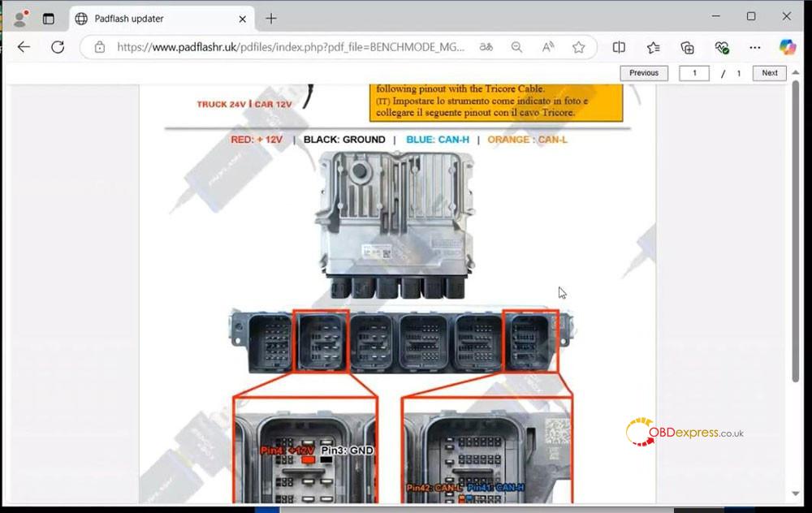
Task: Toggle the split screen view
Action: 619,47
